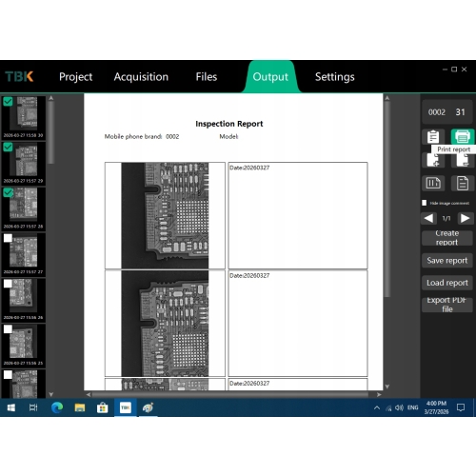
Task: Click the volume speaker tray icon
Action: [x=399, y=407]
